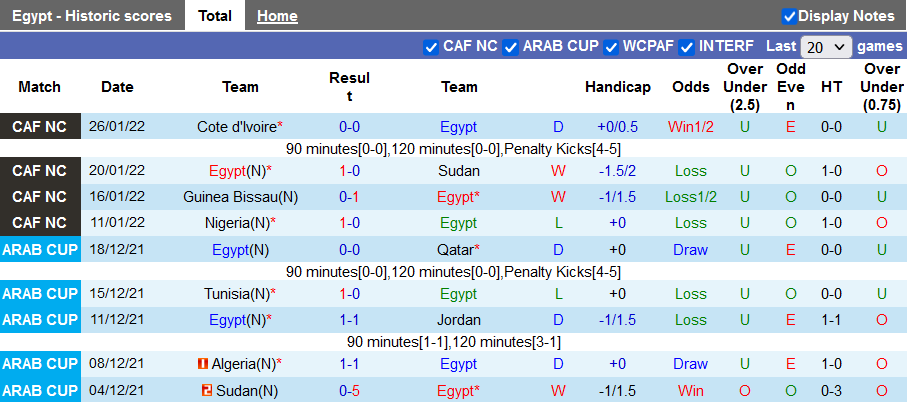Viewport: 907px width, 402px height.
Task: Disable the WCPAF filter checkbox
Action: [610, 47]
